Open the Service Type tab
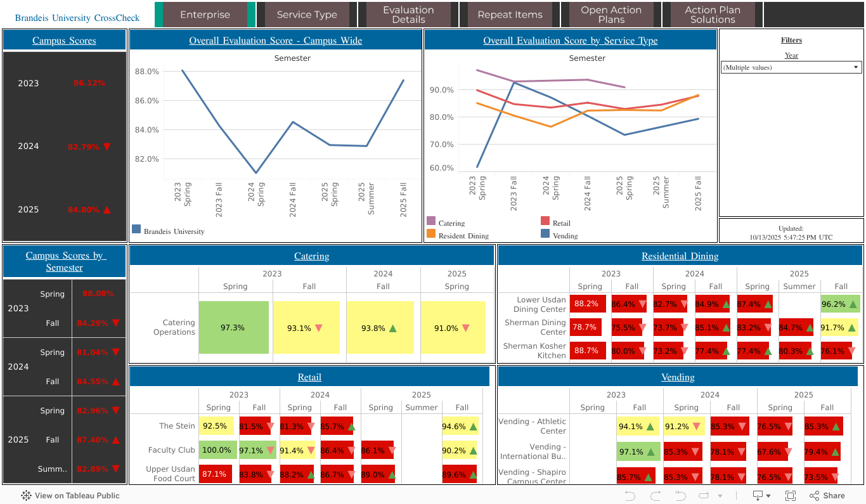 click(x=307, y=15)
